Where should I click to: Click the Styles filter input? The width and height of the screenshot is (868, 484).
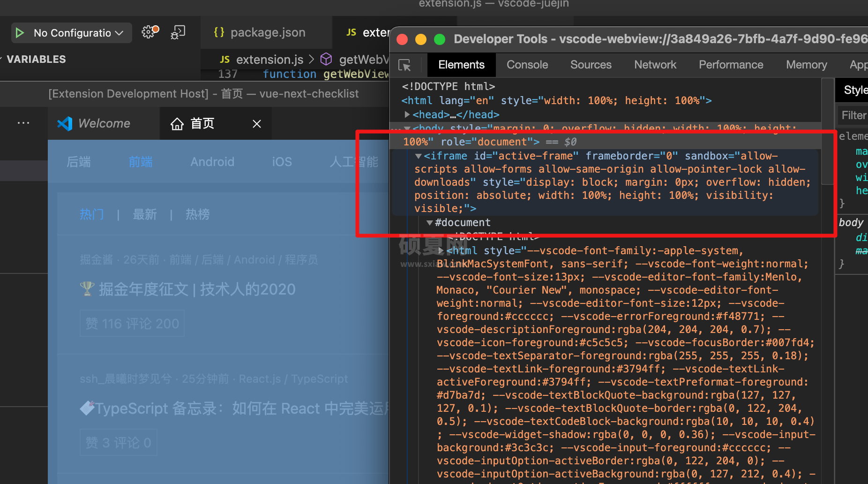853,115
